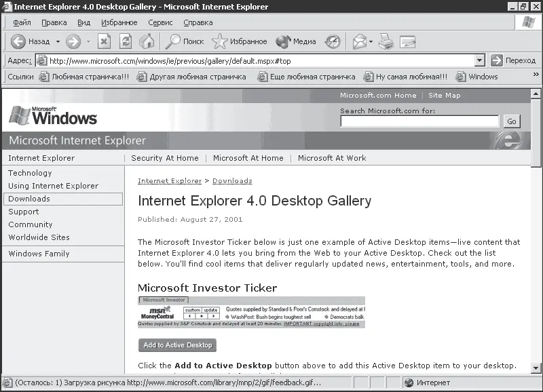
Task: Open the Microsoft At Work tab
Action: click(x=332, y=158)
